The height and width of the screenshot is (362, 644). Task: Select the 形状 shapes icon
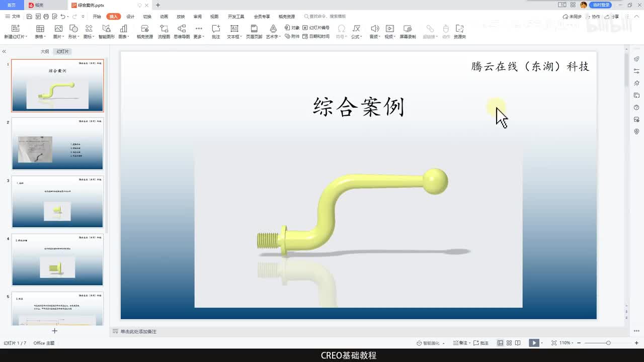point(73,28)
